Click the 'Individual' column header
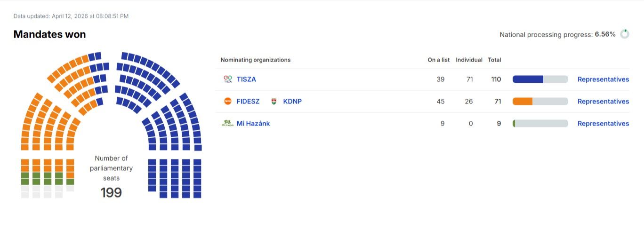This screenshot has height=237, width=644. coord(469,60)
